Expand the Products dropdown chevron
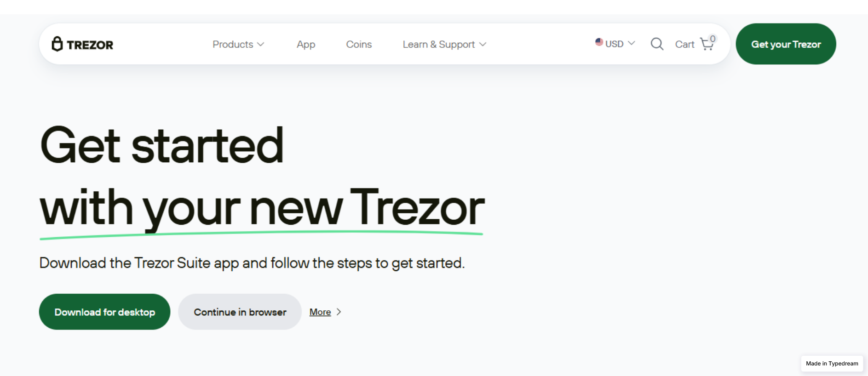Screen dimensions: 868x376 (260, 44)
